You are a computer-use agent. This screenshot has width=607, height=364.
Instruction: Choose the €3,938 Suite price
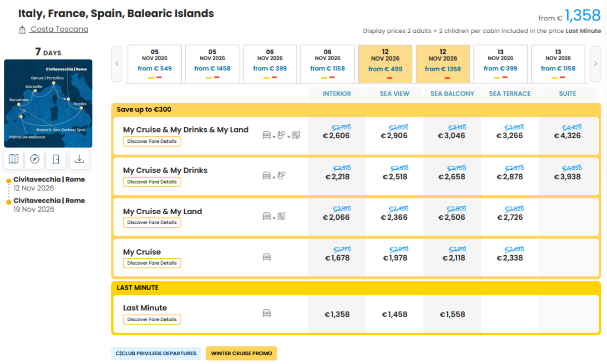point(567,177)
